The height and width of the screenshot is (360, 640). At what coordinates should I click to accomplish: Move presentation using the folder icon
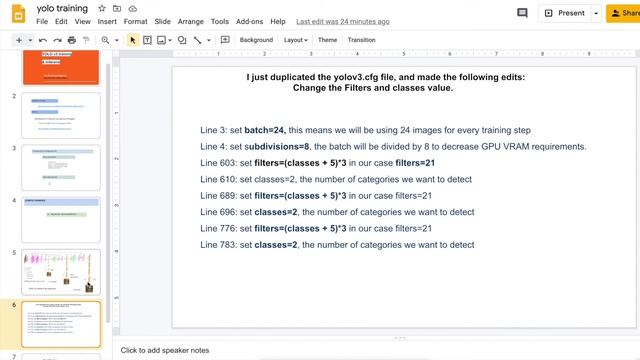click(117, 8)
